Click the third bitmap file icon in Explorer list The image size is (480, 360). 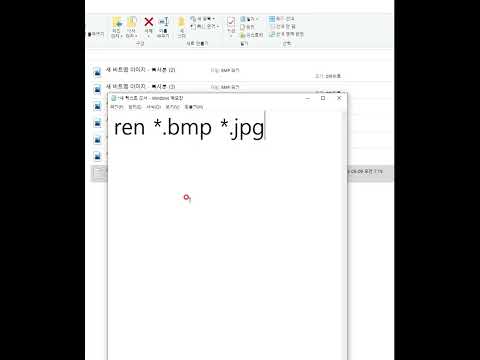click(97, 106)
